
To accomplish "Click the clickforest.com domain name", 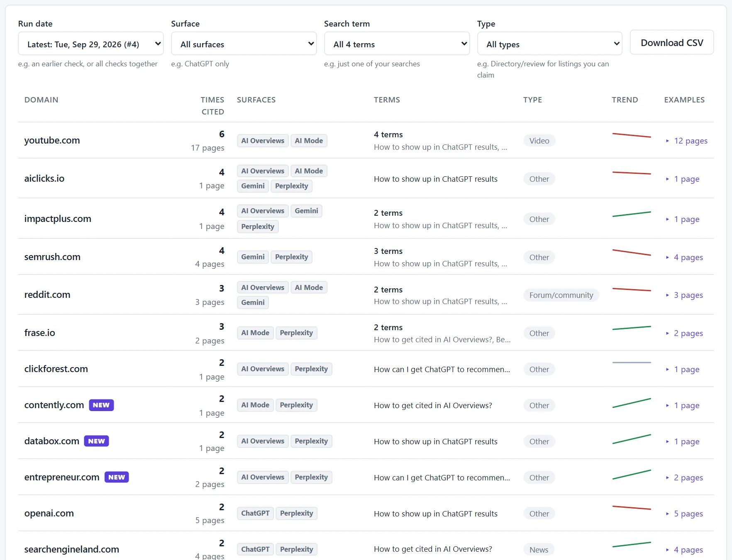I will [56, 369].
